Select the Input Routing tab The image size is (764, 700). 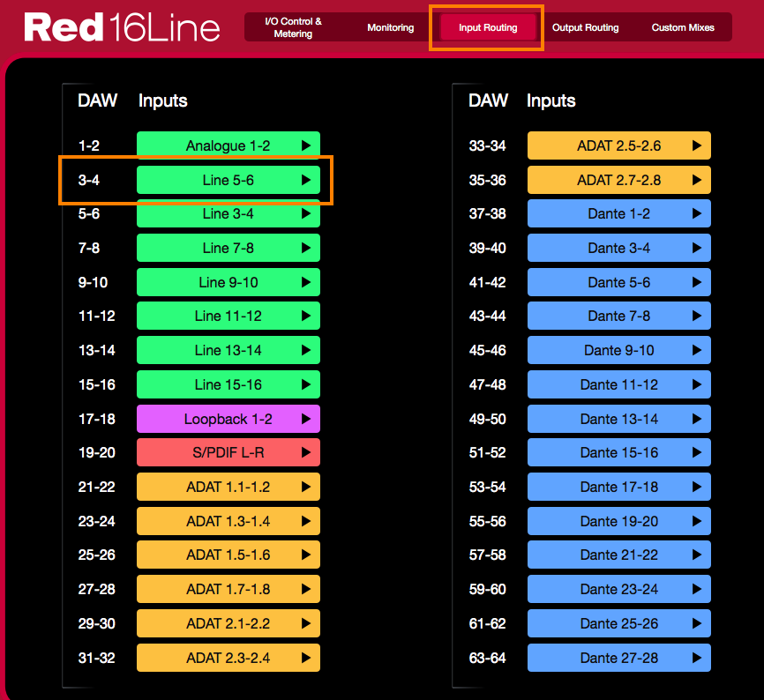[488, 27]
